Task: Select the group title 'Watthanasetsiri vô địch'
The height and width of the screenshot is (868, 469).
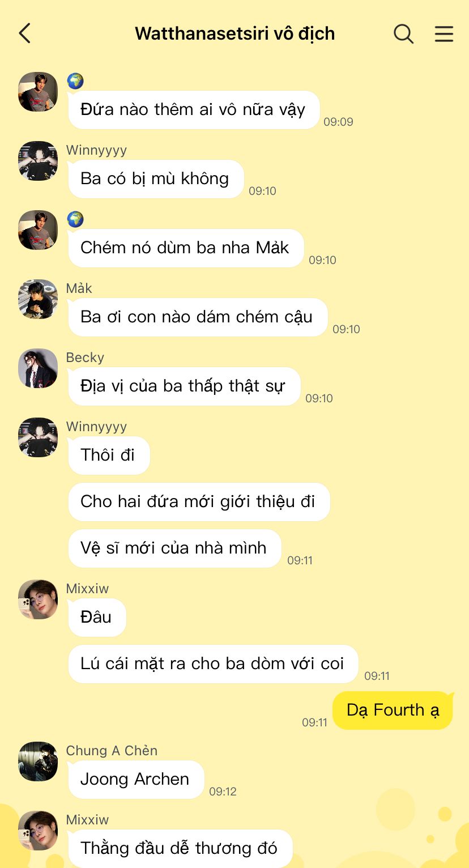Action: [235, 34]
